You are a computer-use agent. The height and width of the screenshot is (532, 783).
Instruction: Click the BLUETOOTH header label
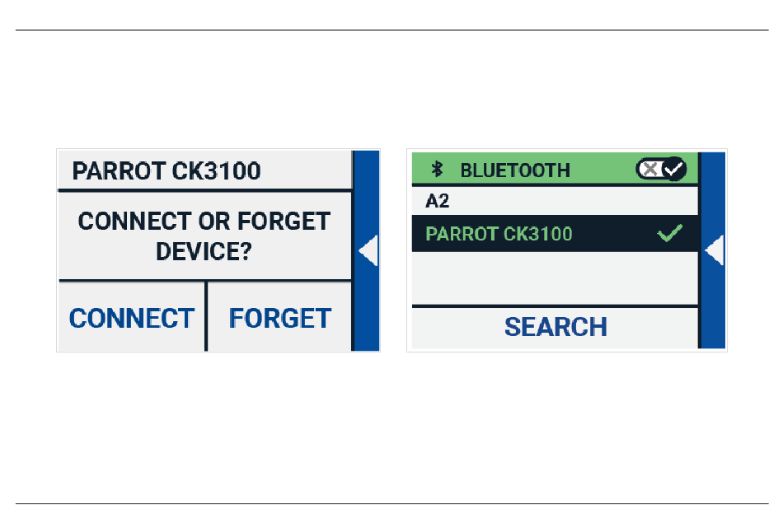click(x=515, y=170)
